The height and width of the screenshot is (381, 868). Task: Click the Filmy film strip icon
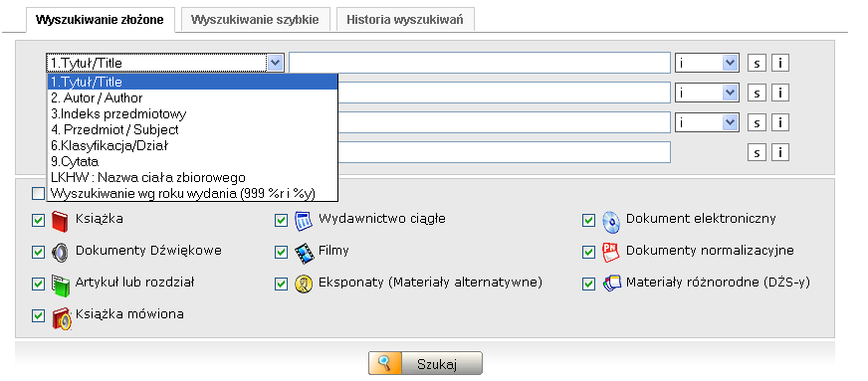click(x=304, y=253)
